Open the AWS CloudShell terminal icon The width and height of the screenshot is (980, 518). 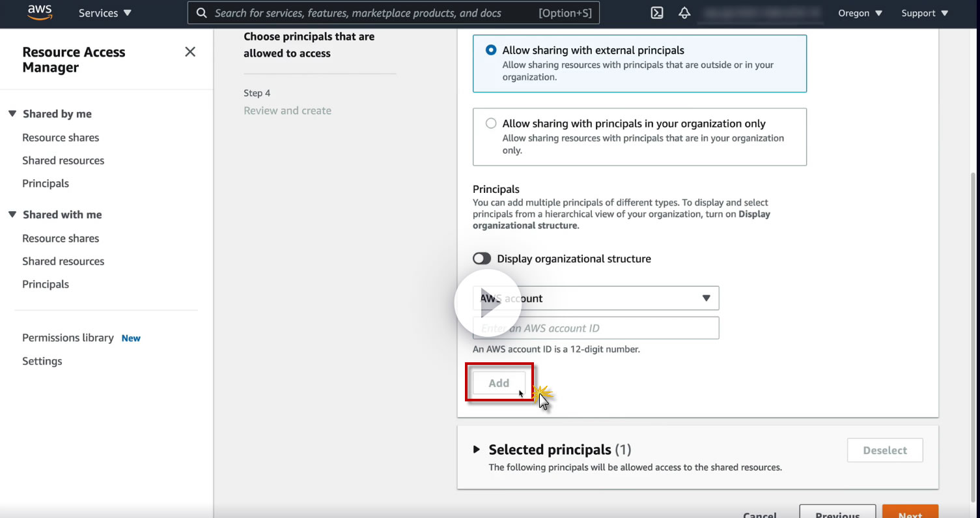point(657,13)
